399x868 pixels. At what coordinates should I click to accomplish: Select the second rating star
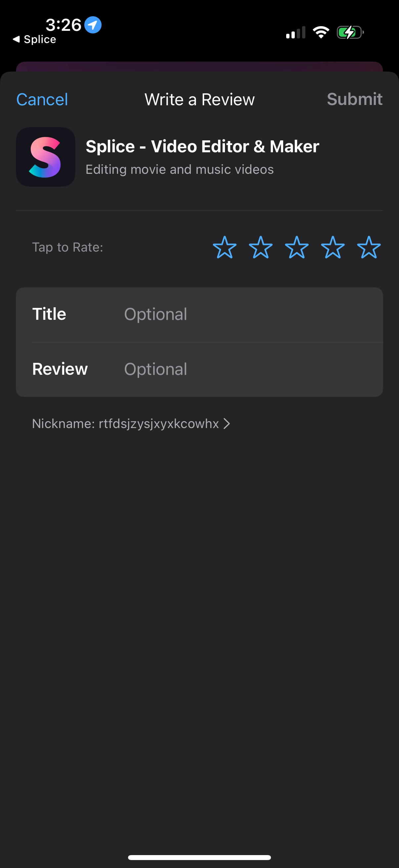coord(261,248)
